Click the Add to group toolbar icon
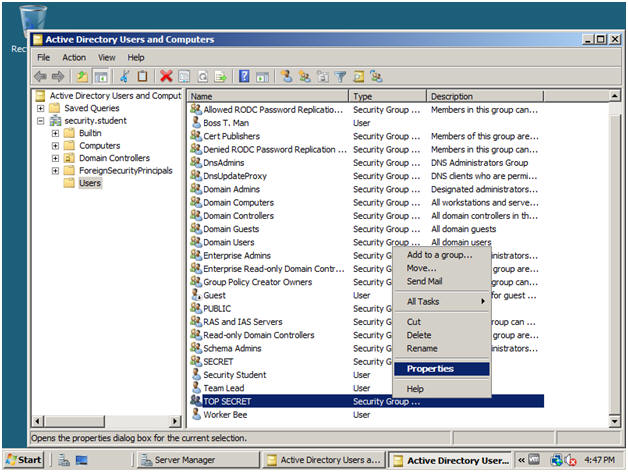The image size is (628, 472). click(376, 76)
